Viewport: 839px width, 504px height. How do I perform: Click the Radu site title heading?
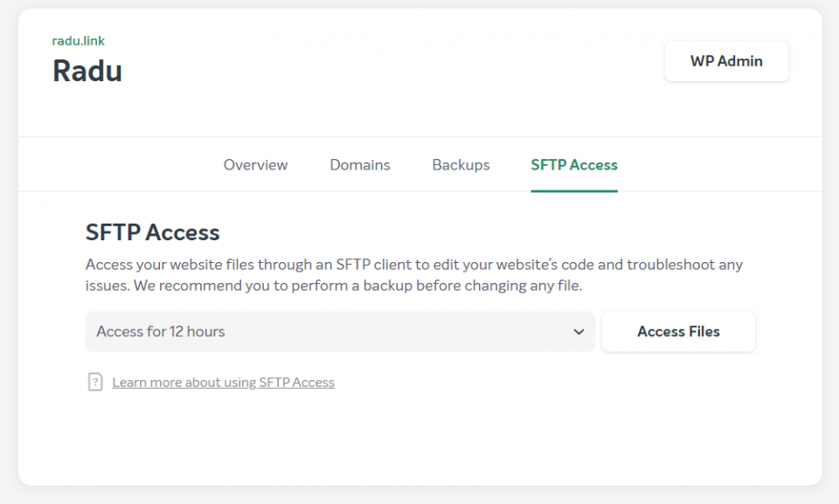[87, 71]
